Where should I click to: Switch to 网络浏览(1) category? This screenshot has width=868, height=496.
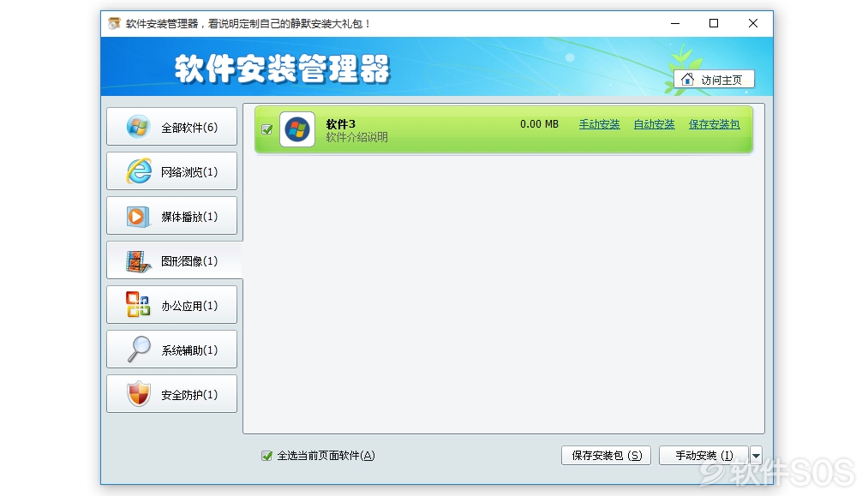[171, 171]
